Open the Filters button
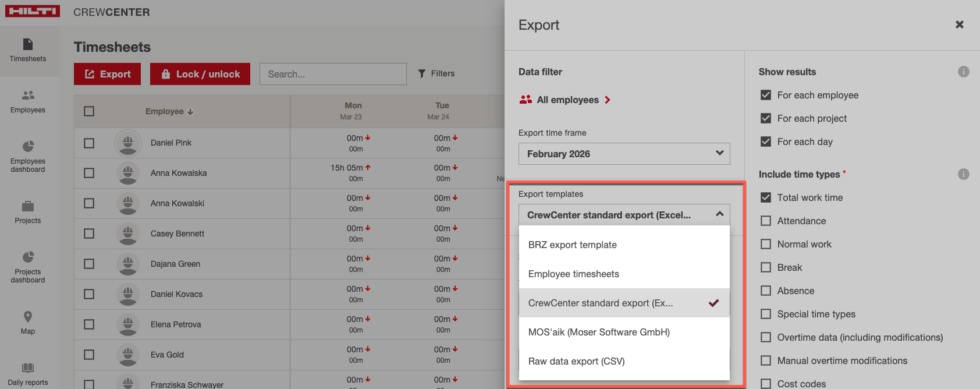 [436, 74]
